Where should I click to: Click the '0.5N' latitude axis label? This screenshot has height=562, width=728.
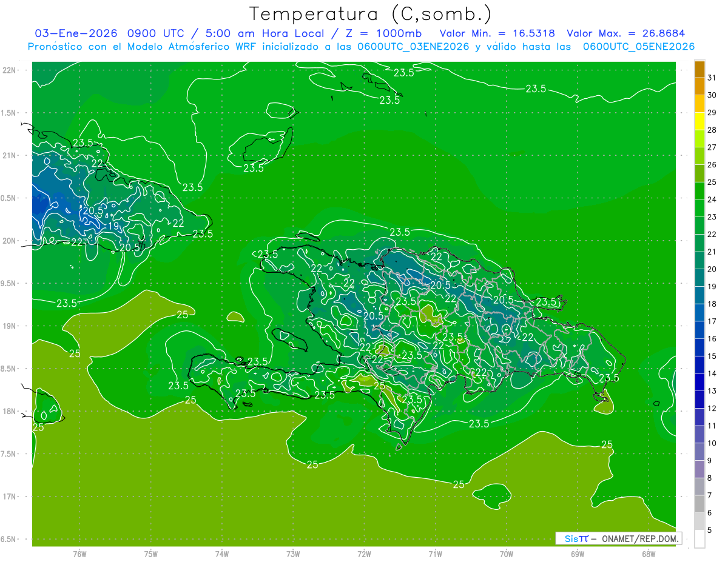(x=8, y=198)
